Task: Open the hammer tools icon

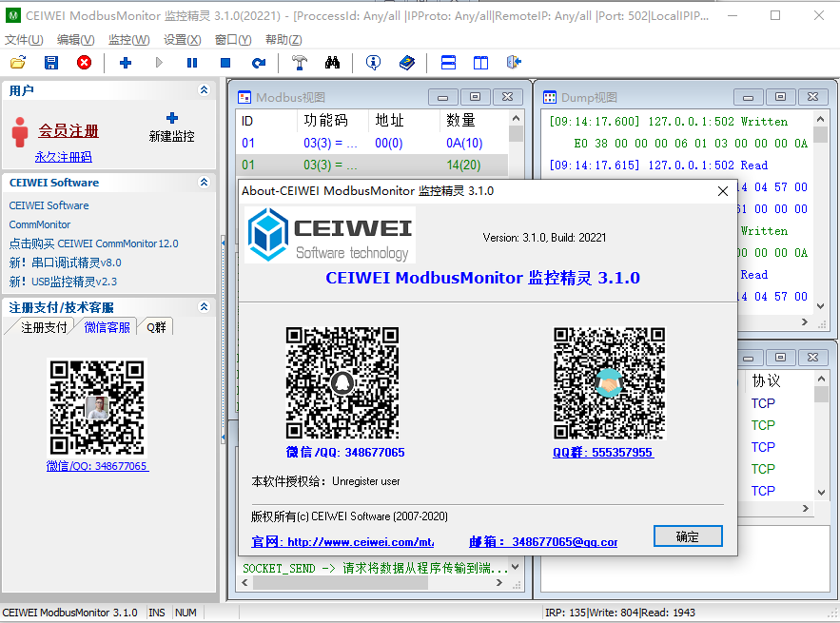Action: tap(299, 63)
